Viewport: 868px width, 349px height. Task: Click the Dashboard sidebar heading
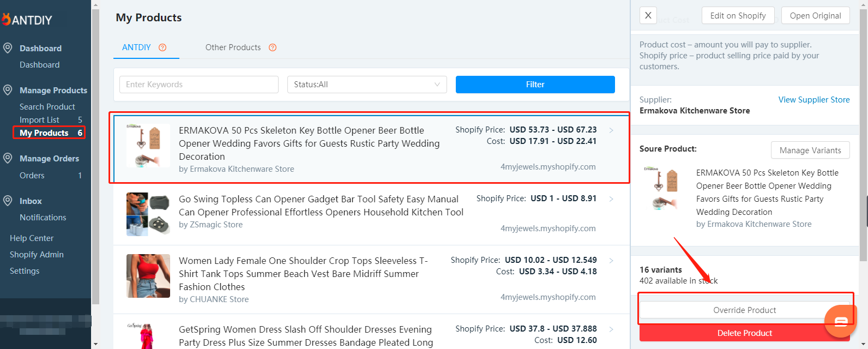click(x=40, y=49)
